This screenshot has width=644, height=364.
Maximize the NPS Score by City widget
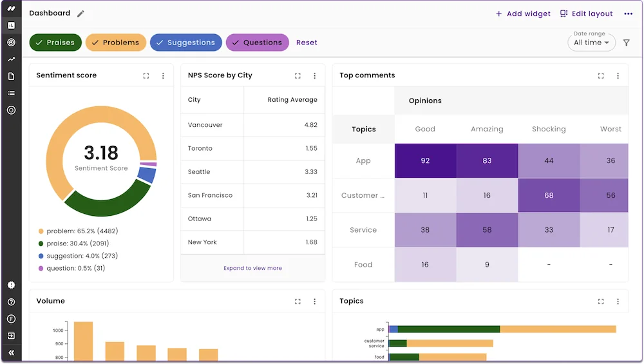tap(298, 75)
